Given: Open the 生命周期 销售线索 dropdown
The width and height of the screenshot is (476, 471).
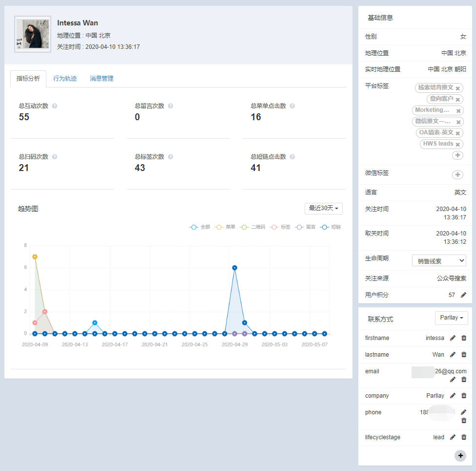Looking at the screenshot, I should pyautogui.click(x=439, y=260).
